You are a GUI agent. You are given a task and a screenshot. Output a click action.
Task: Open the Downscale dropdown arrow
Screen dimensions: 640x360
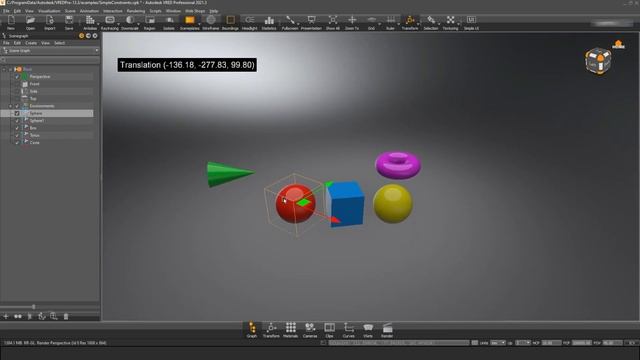(139, 24)
